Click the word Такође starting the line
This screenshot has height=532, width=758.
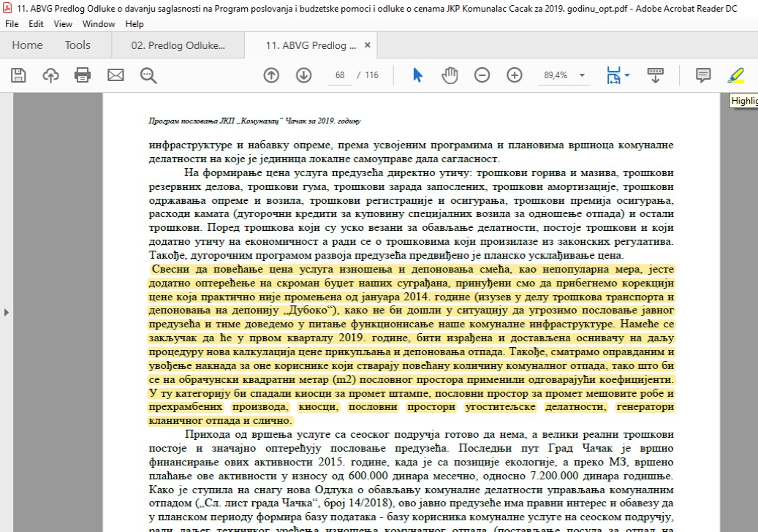pos(167,256)
